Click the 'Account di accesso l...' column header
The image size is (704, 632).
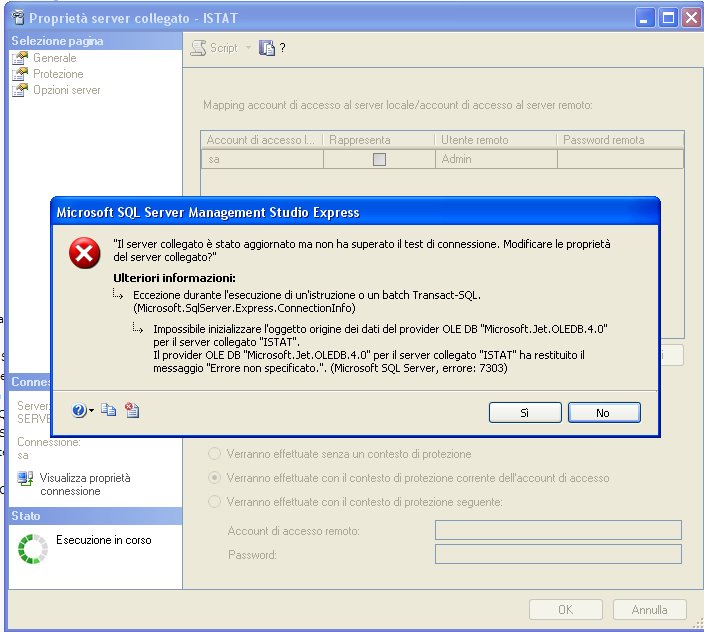[x=262, y=140]
